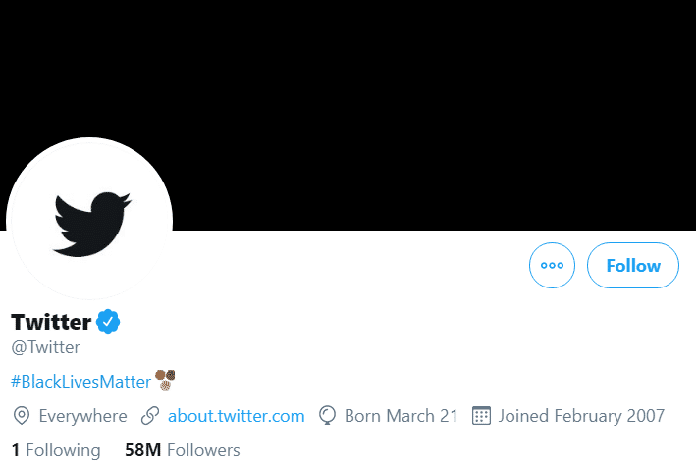This screenshot has width=696, height=469.
Task: Click the @Twitter handle text
Action: tap(46, 347)
